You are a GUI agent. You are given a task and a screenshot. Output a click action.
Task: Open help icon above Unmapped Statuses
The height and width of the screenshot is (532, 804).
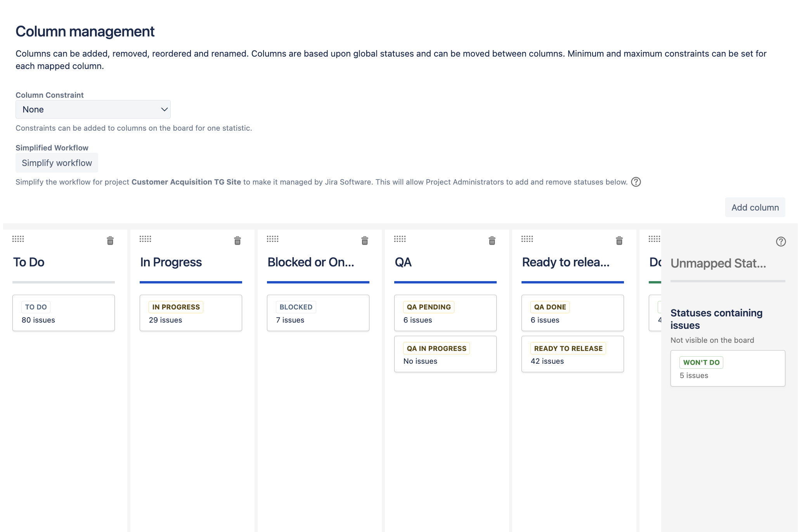pos(781,242)
